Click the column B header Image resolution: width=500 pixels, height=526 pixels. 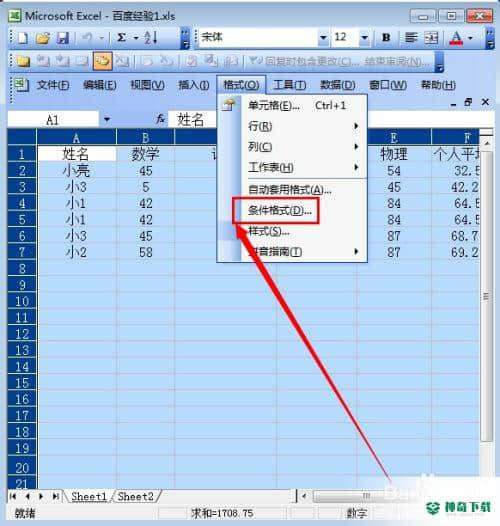(x=145, y=138)
